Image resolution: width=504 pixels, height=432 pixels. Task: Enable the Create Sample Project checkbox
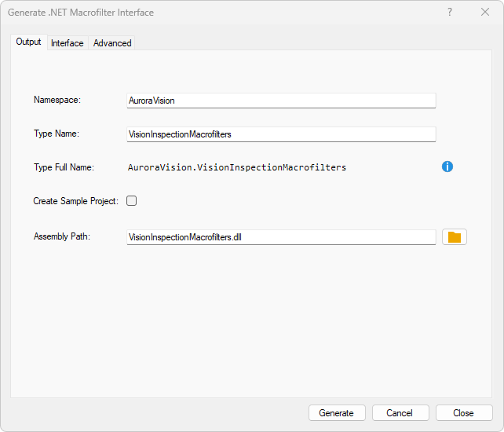pyautogui.click(x=132, y=201)
